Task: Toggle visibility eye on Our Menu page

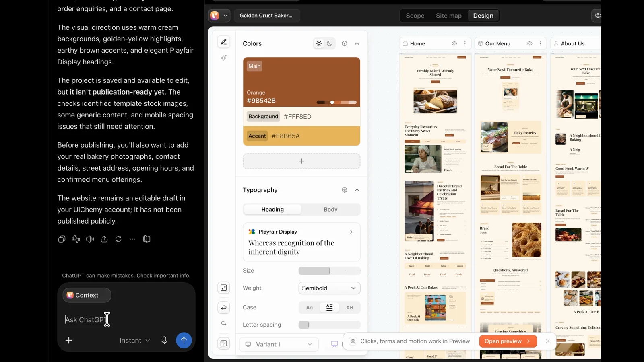Action: pos(530,43)
